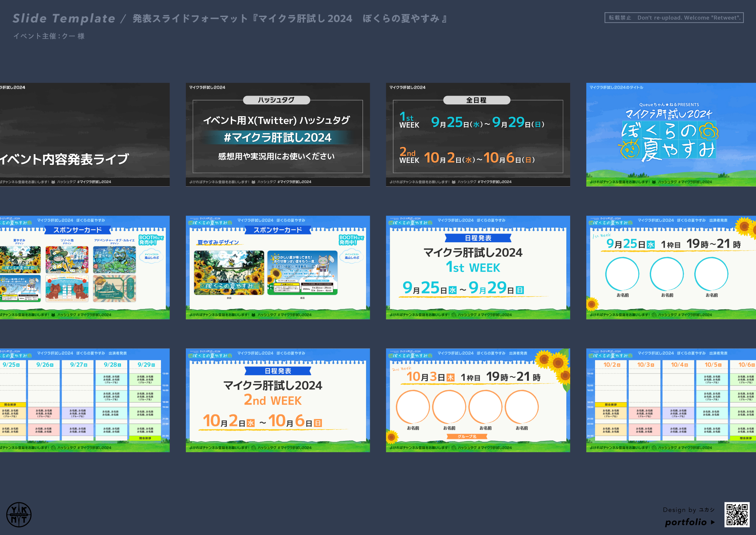Select the ぼくらの夏やすみ title slide
Viewport: 756px width, 535px height.
click(x=671, y=134)
